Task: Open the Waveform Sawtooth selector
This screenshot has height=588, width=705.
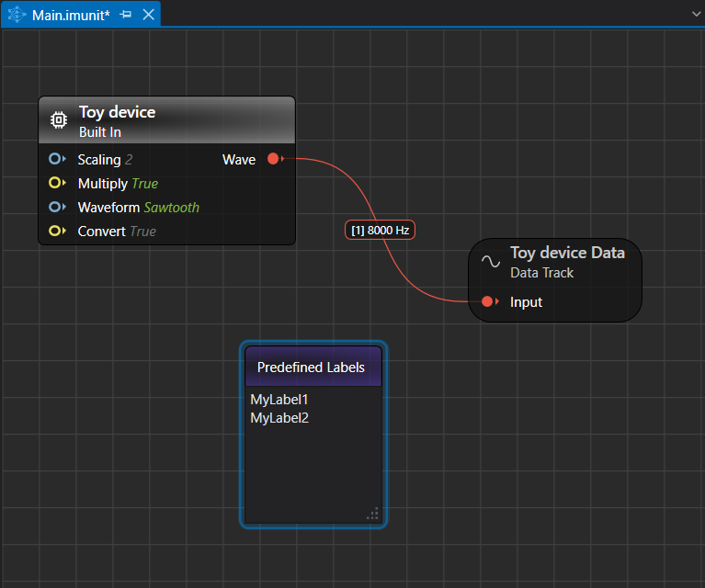Action: pos(171,208)
